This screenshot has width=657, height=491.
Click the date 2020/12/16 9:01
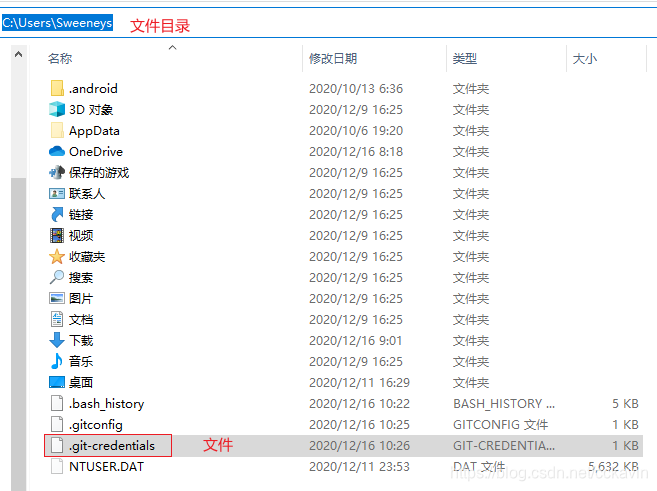[355, 340]
